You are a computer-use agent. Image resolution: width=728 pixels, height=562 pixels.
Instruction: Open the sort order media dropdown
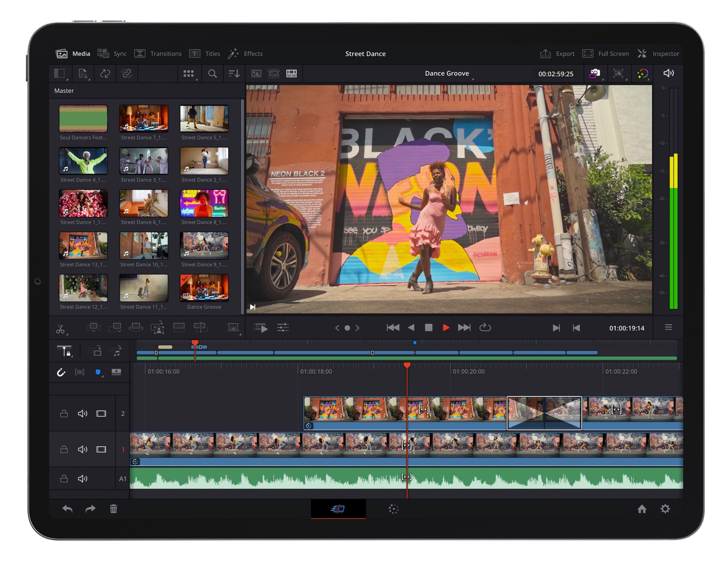(234, 74)
